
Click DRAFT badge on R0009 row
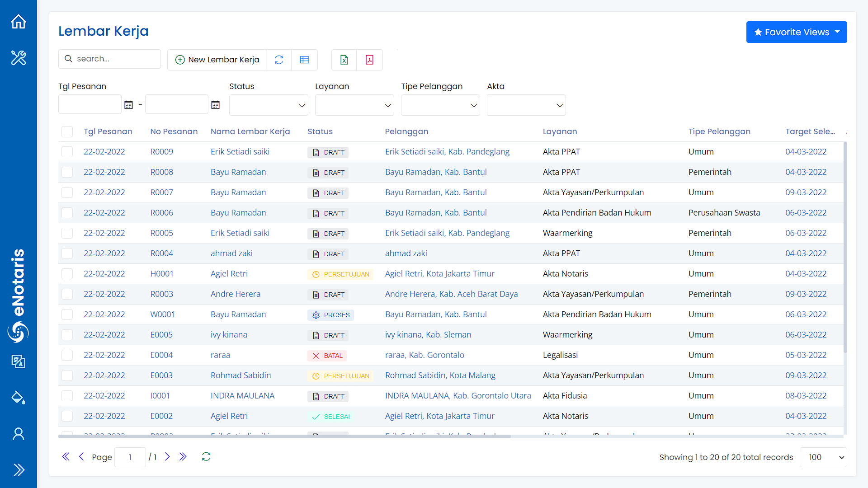[328, 152]
